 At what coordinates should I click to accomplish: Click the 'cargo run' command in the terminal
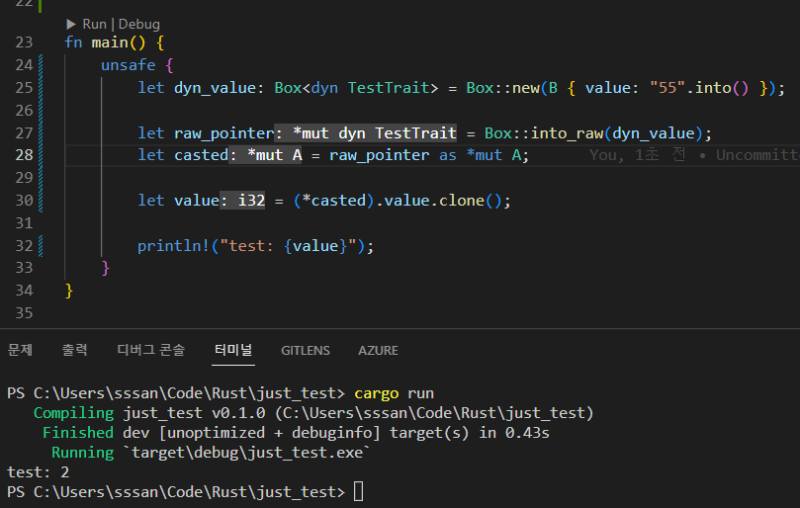coord(394,393)
